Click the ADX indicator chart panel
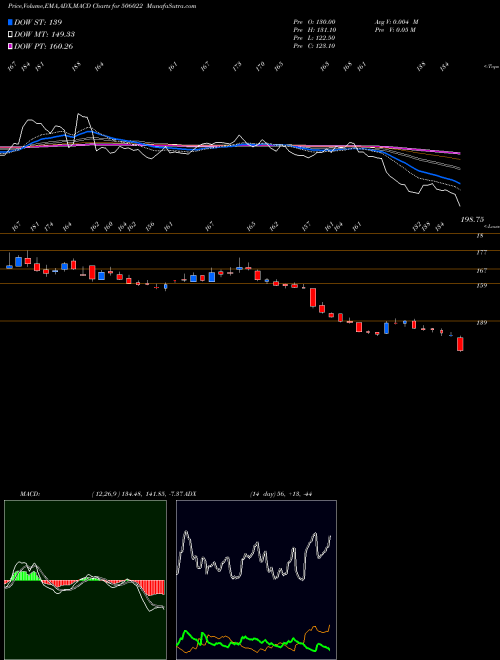The width and height of the screenshot is (500, 660). tap(256, 580)
